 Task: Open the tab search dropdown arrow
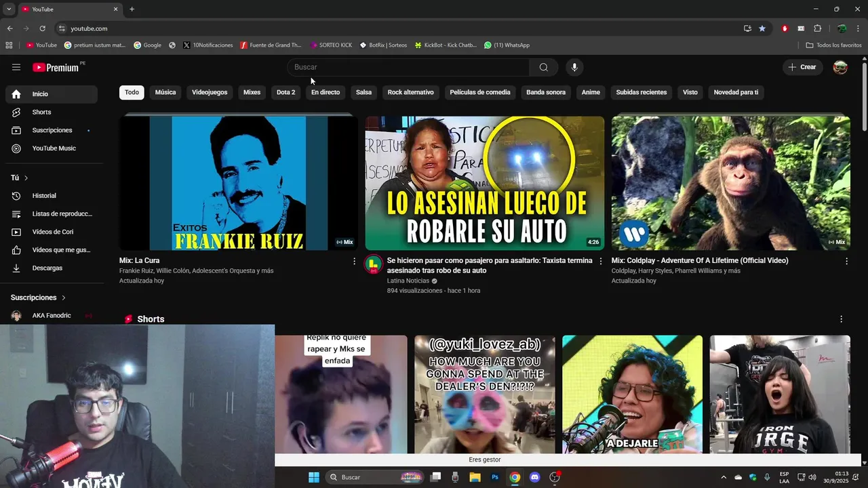point(9,9)
